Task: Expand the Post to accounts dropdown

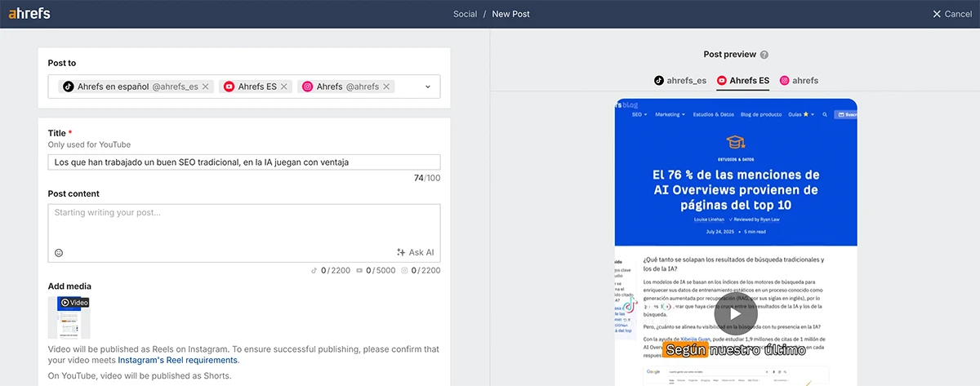Action: point(427,87)
